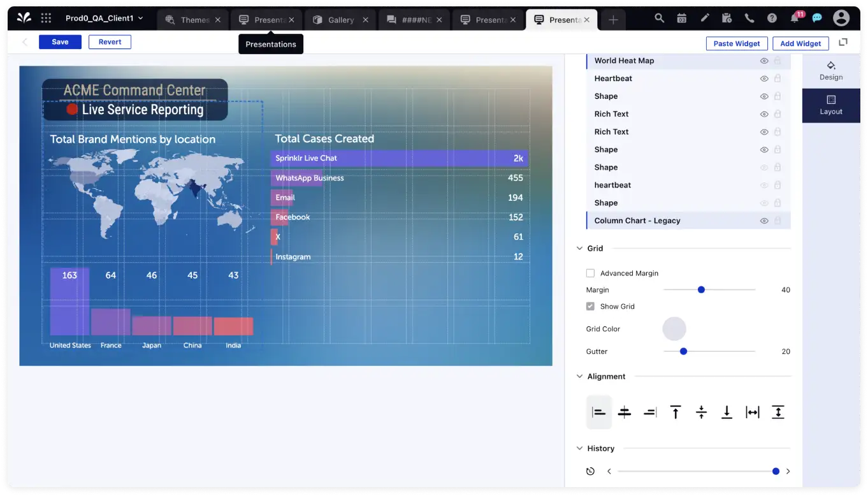This screenshot has height=496, width=868.
Task: Distribute widgets horizontally
Action: [x=753, y=412]
